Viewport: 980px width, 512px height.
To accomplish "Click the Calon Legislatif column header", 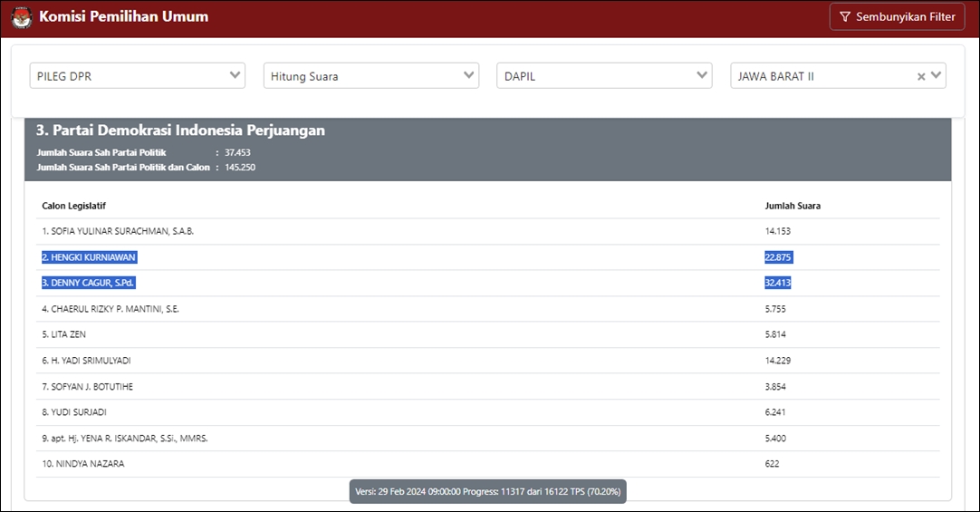I will 73,206.
